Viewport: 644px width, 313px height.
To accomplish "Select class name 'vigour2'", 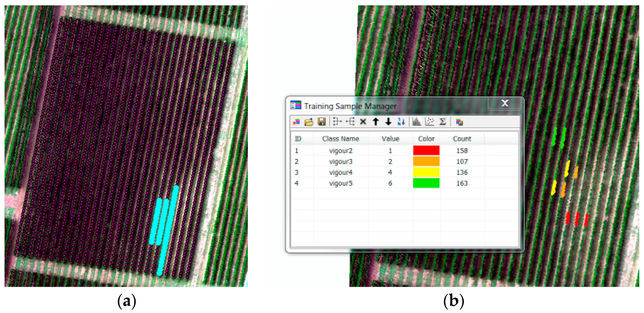I will (x=341, y=151).
